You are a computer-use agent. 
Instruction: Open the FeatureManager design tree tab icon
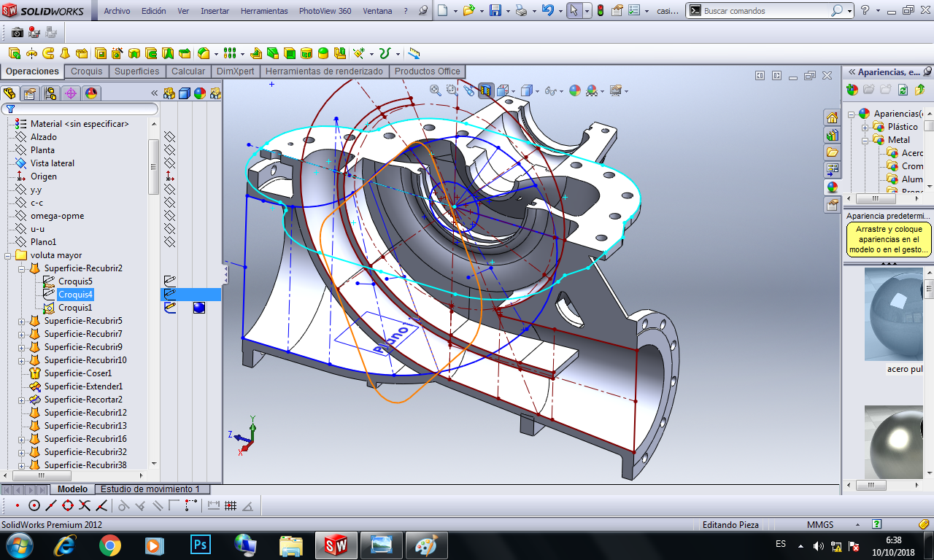point(9,93)
